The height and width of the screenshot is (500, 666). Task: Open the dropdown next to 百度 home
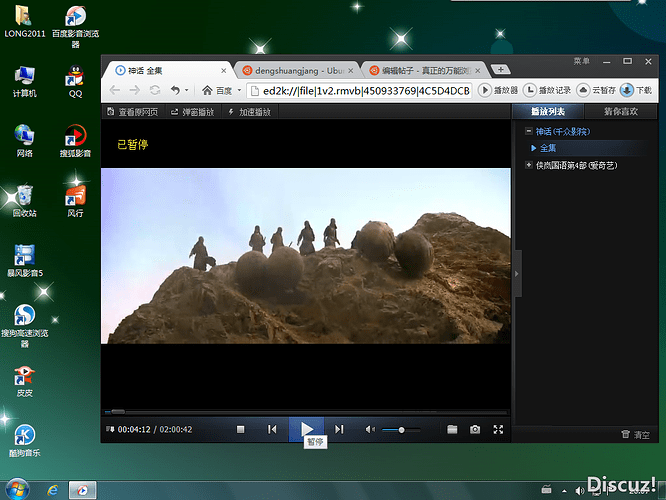coord(239,90)
